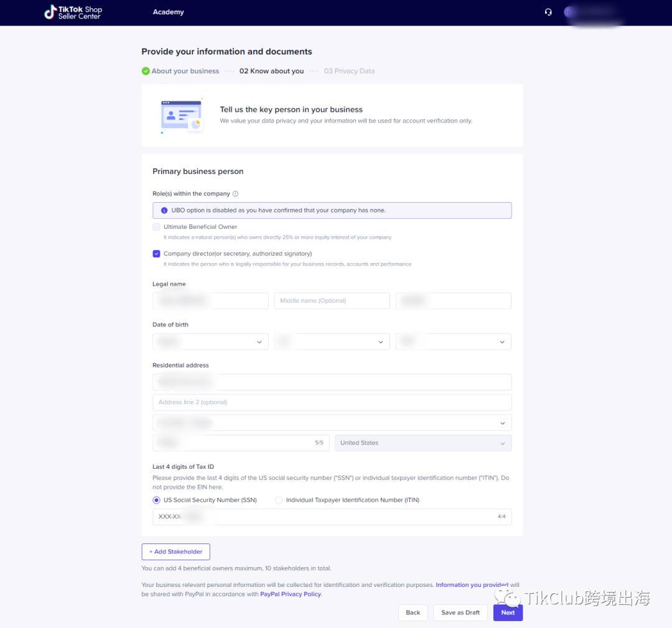Open the headset support icon
Viewport: 672px width, 628px height.
coord(548,12)
